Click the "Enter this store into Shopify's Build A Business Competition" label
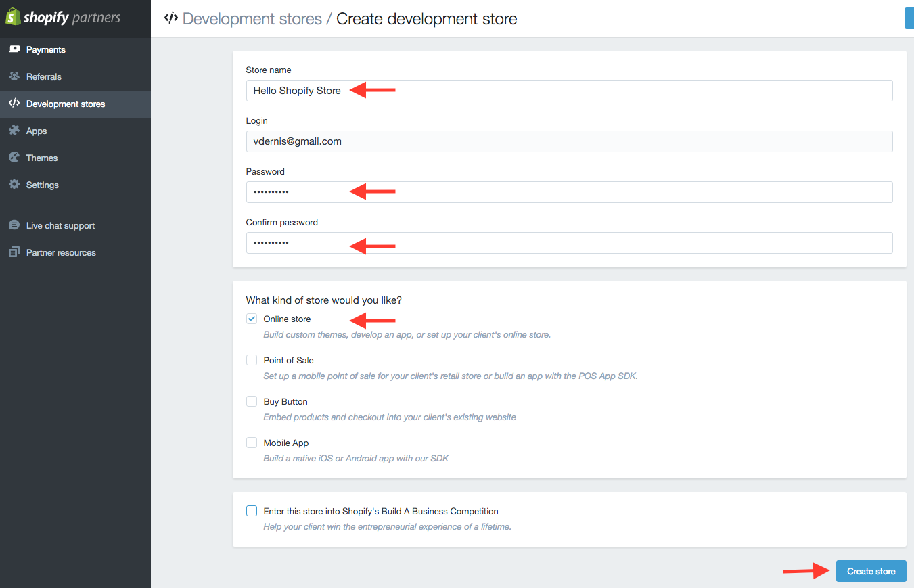 coord(381,511)
